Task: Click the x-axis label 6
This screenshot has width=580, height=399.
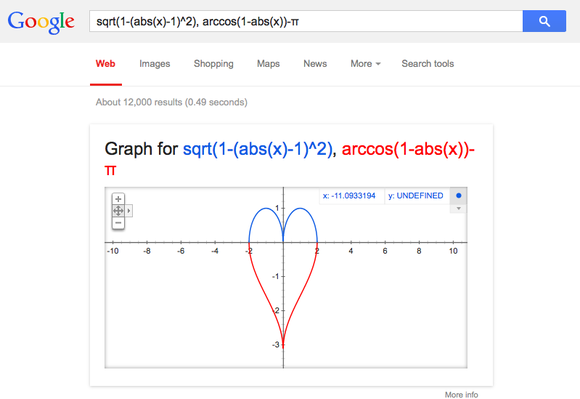Action: 385,251
